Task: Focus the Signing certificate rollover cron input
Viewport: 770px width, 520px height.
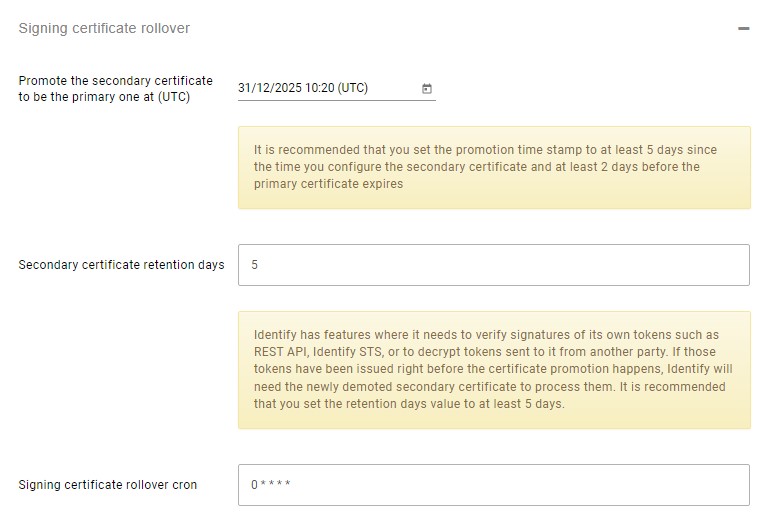Action: (x=494, y=485)
